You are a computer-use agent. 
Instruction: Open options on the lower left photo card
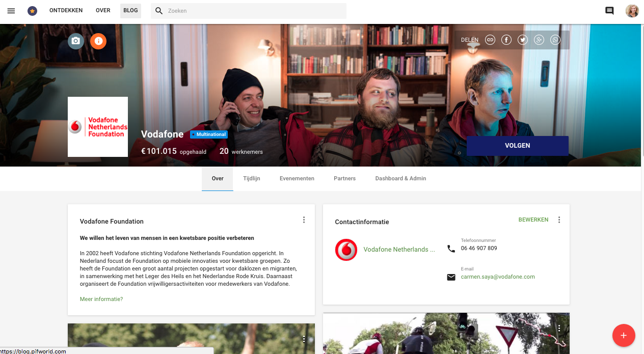coord(304,339)
